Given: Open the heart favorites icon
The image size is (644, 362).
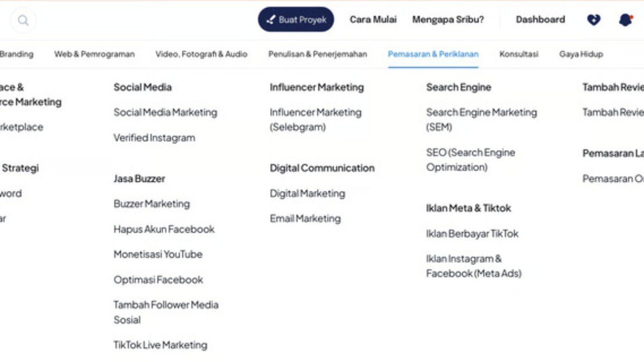Looking at the screenshot, I should (x=594, y=20).
